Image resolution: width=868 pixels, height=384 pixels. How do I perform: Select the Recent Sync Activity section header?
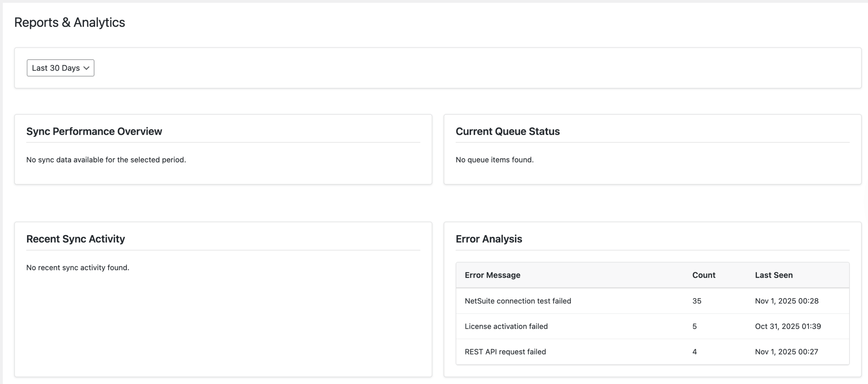pyautogui.click(x=75, y=238)
